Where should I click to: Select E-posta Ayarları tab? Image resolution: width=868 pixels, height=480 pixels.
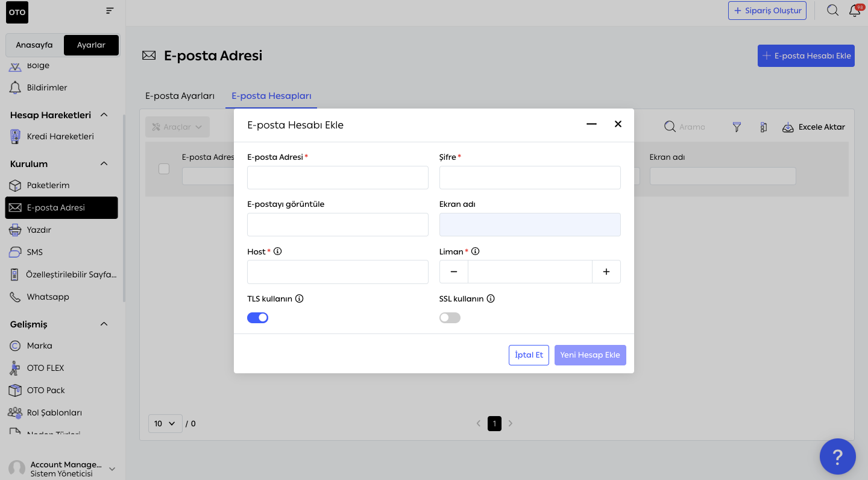(x=180, y=96)
